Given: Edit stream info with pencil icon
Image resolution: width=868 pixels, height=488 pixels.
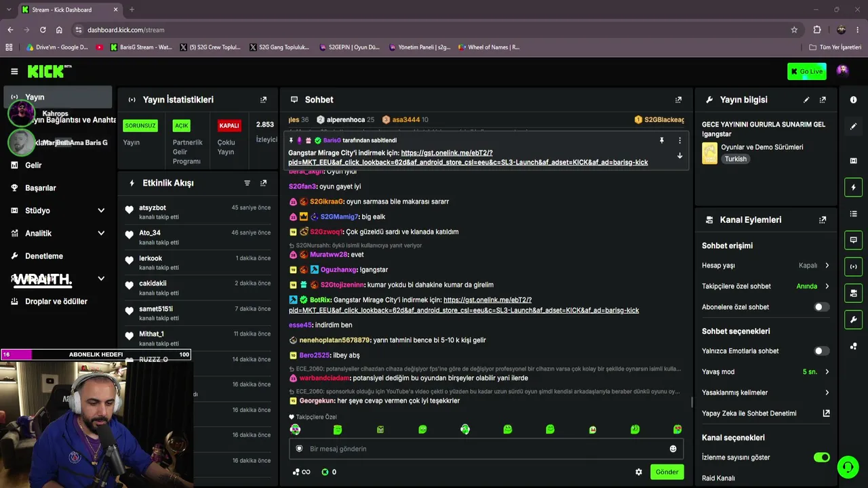Looking at the screenshot, I should click(806, 100).
